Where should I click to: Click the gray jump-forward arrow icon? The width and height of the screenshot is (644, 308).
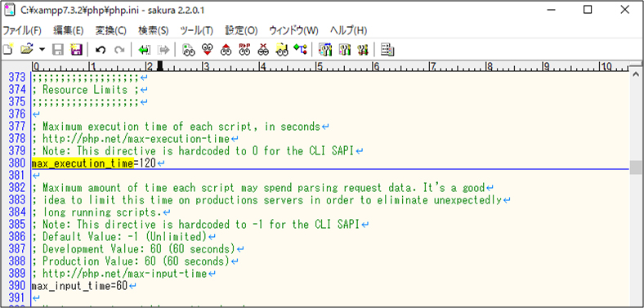coord(163,50)
